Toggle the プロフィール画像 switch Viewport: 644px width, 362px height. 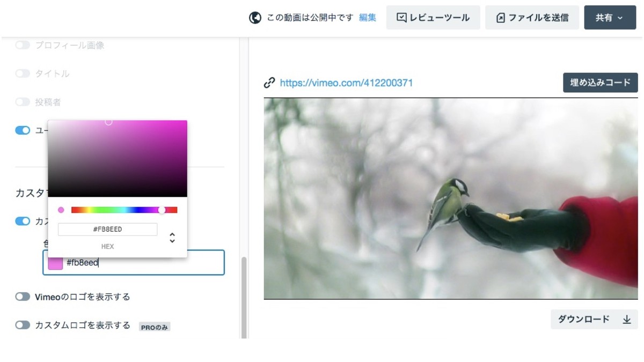[23, 45]
